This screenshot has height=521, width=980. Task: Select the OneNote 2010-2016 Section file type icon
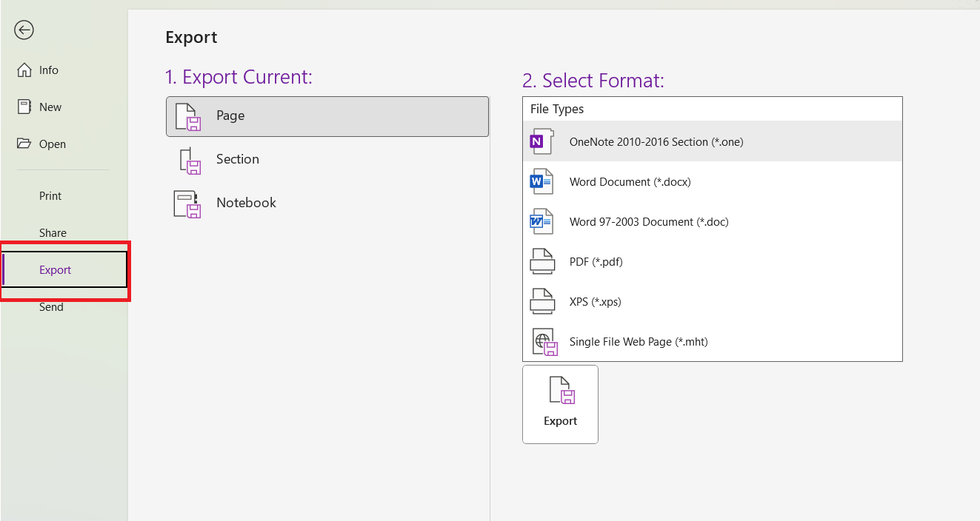pos(541,141)
